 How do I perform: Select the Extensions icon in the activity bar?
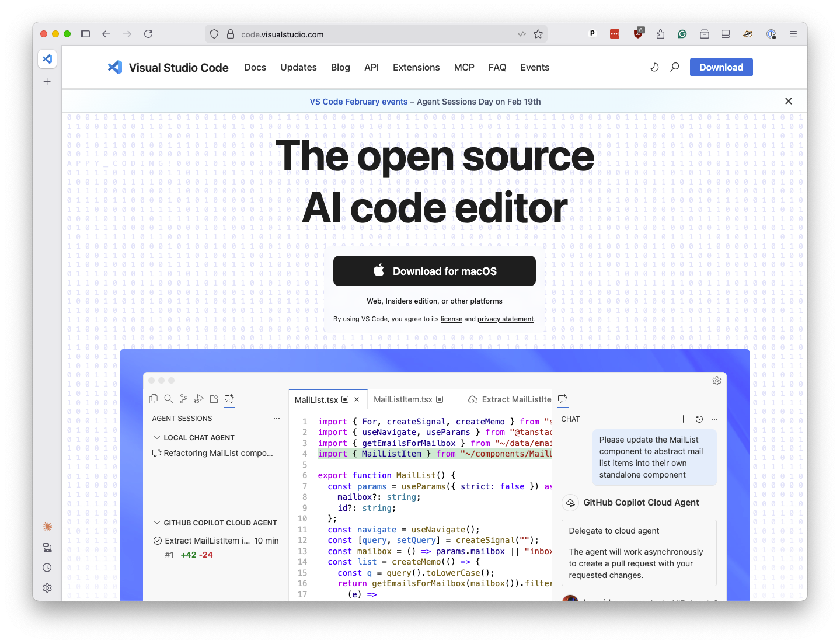[214, 399]
